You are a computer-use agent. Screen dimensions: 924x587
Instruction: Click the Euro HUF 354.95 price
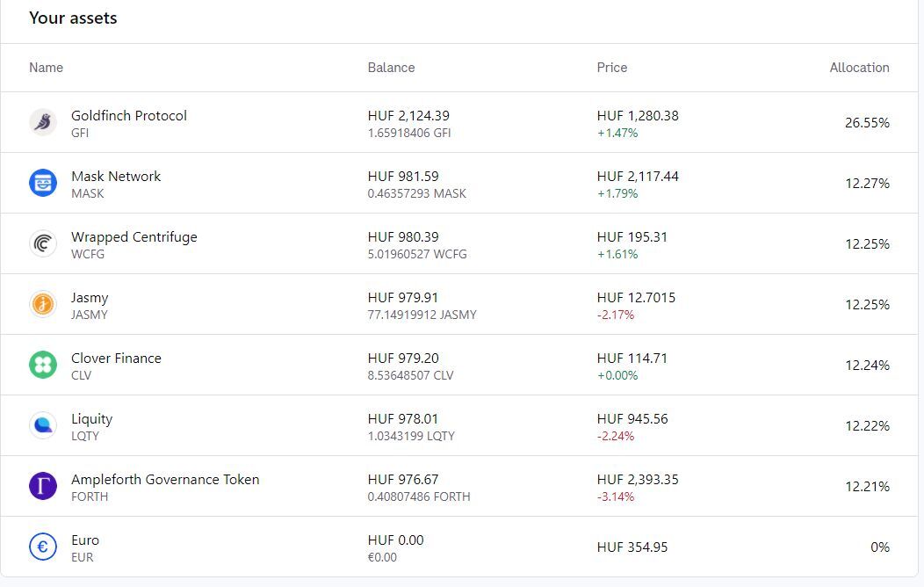(632, 547)
